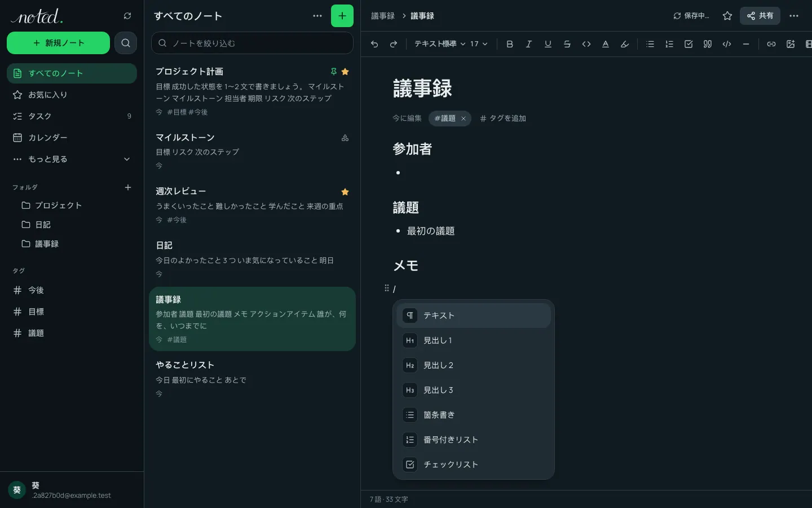Click the ノートを絞り込む filter field
Viewport: 812px width, 508px height.
pyautogui.click(x=252, y=43)
